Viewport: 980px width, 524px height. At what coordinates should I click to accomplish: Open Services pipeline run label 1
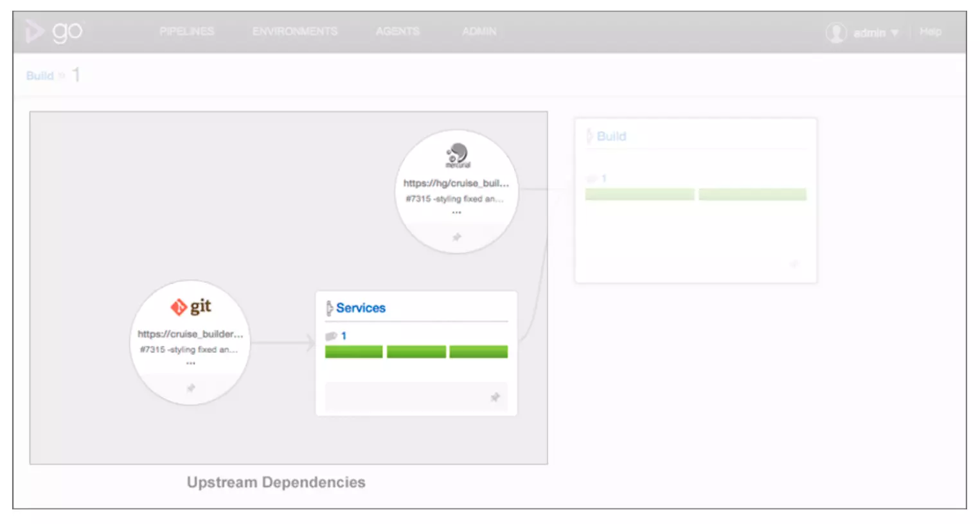coord(344,336)
